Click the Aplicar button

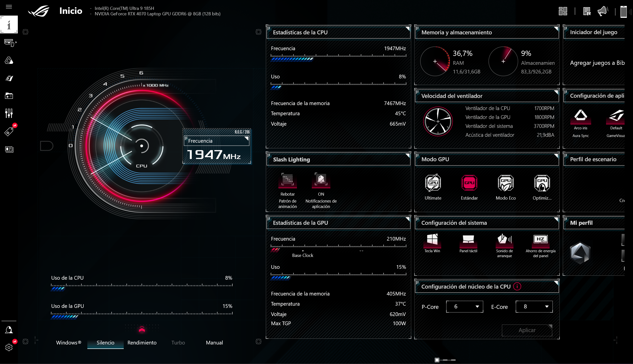point(527,330)
